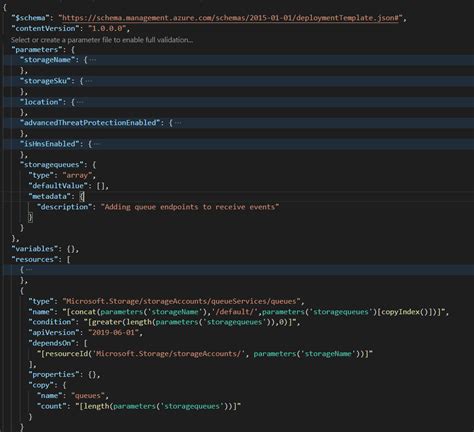474x432 pixels.
Task: Click the "resources" key
Action: click(35, 259)
